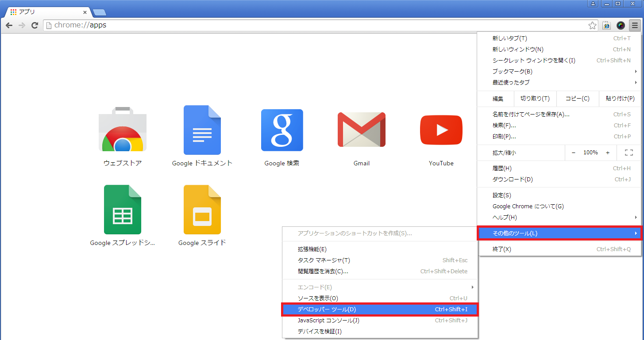Open 履歴(H) from the menu
The image size is (644, 340).
pos(559,168)
